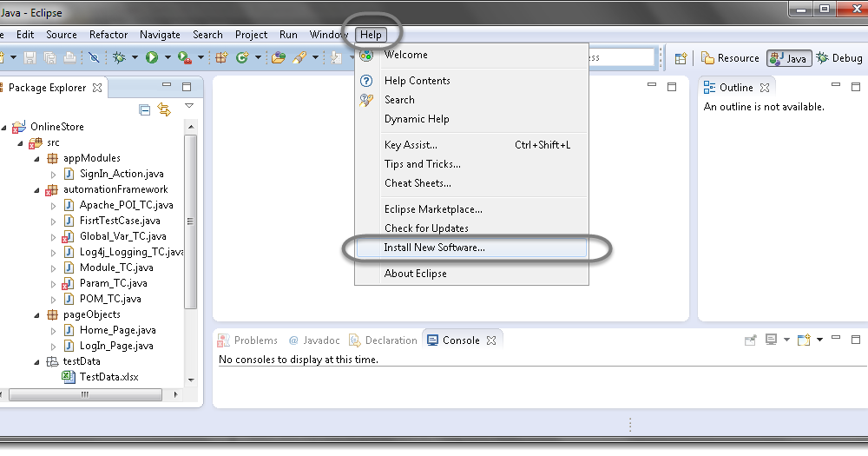
Task: Select Install New Software menu entry
Action: [471, 248]
